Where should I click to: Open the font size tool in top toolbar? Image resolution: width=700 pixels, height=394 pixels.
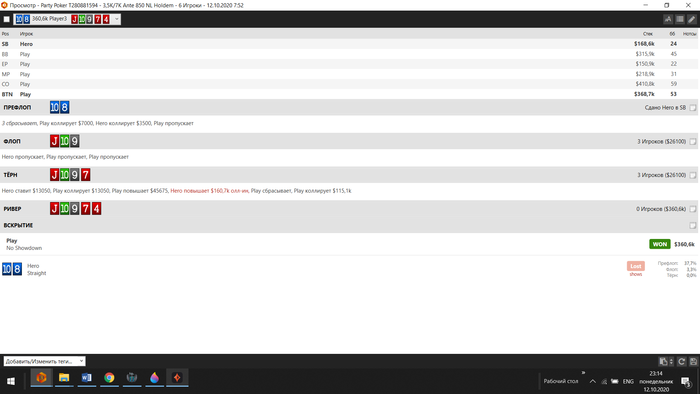[x=668, y=19]
